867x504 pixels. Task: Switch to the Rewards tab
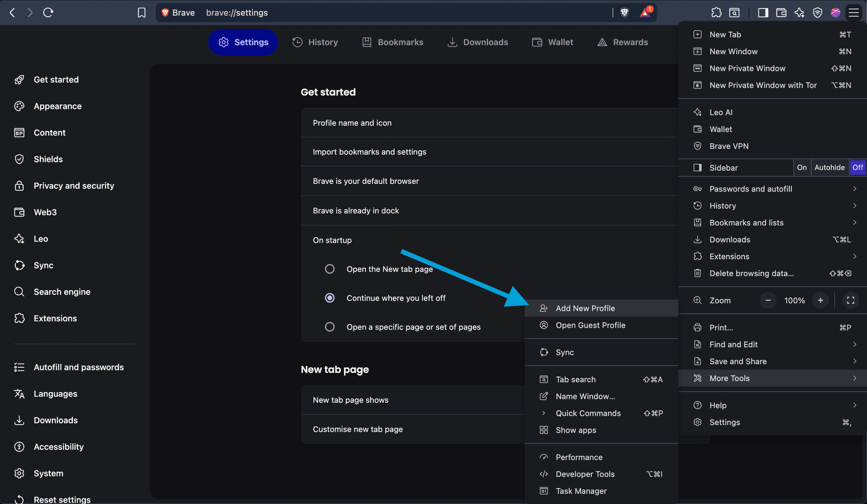click(x=623, y=42)
